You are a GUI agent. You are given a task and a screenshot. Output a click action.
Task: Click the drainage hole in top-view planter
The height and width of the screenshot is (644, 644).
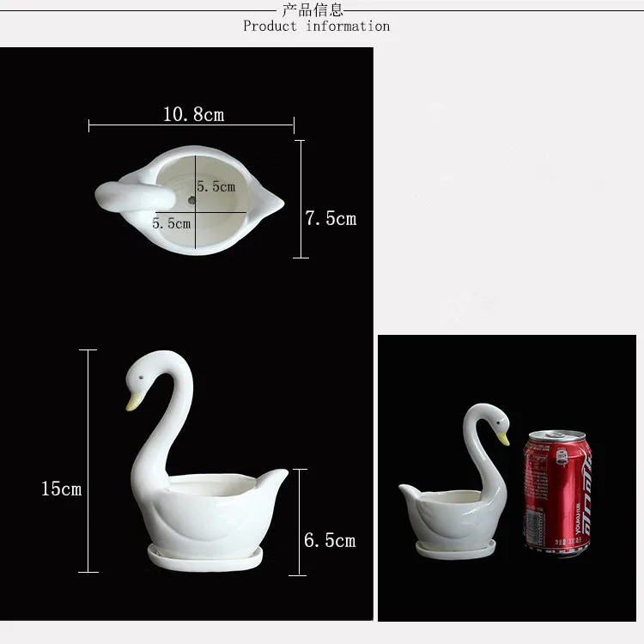[x=191, y=200]
